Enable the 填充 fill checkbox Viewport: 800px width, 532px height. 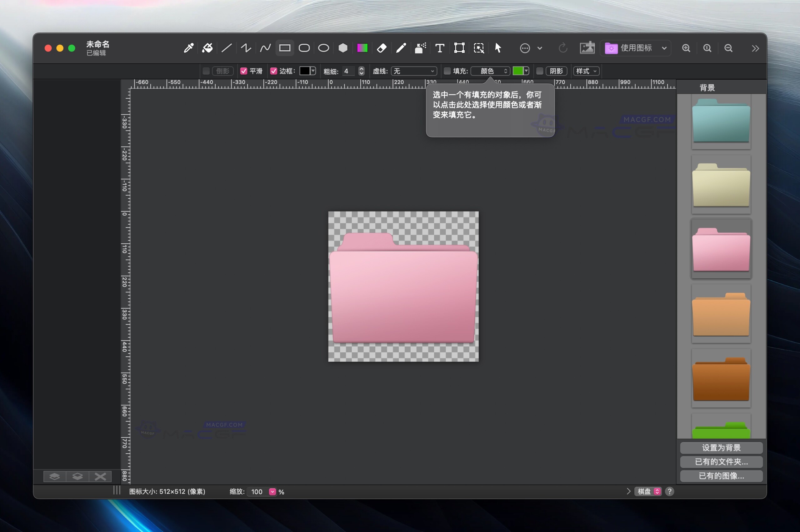tap(447, 71)
